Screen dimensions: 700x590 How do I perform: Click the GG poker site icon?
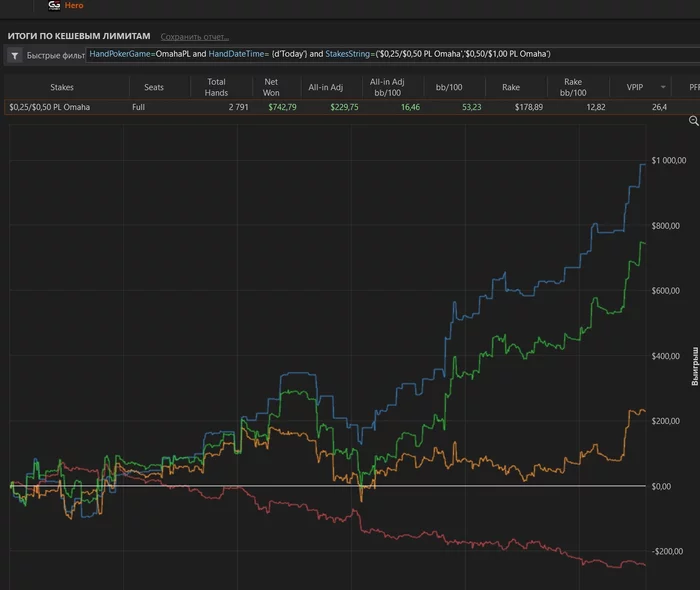pos(54,5)
